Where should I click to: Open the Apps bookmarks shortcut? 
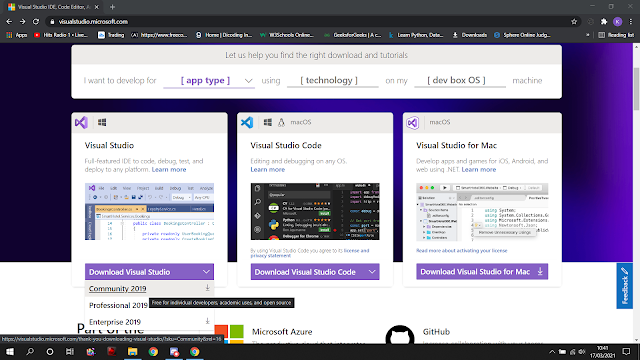point(17,35)
